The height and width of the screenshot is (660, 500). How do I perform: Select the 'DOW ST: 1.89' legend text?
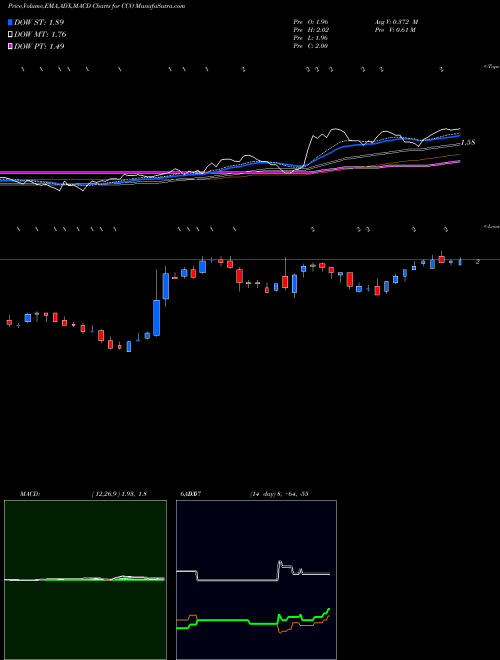pos(39,22)
